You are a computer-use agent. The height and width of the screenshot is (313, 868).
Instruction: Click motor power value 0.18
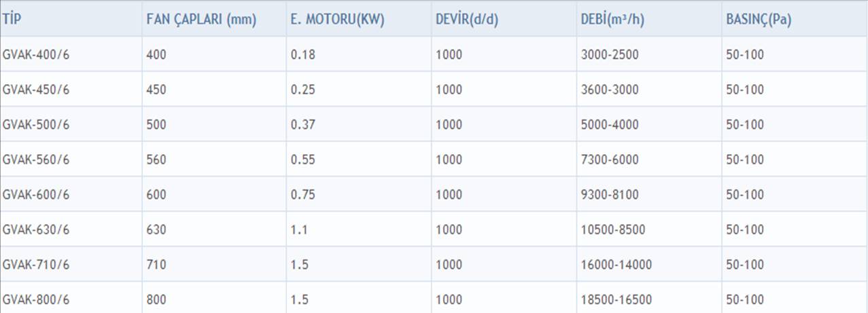point(302,54)
